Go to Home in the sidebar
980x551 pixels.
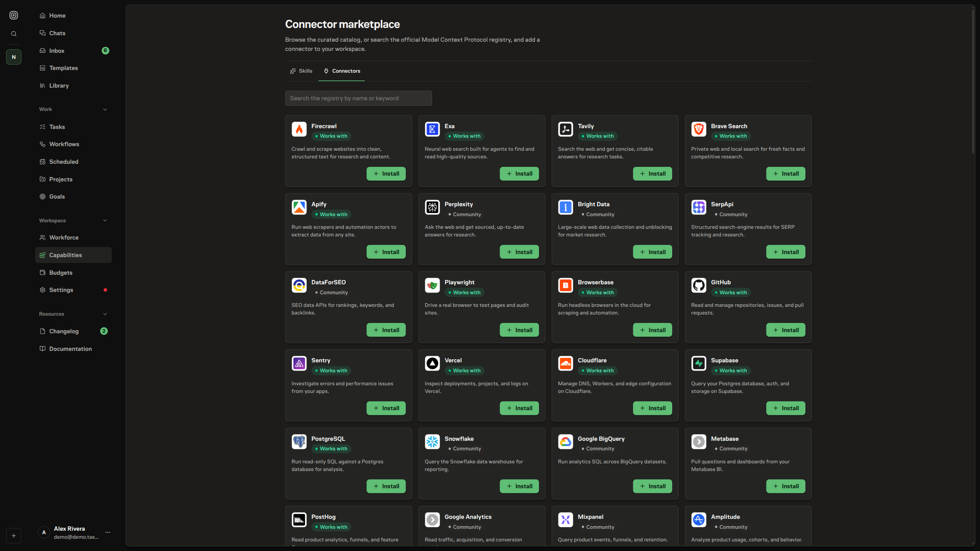[73, 16]
